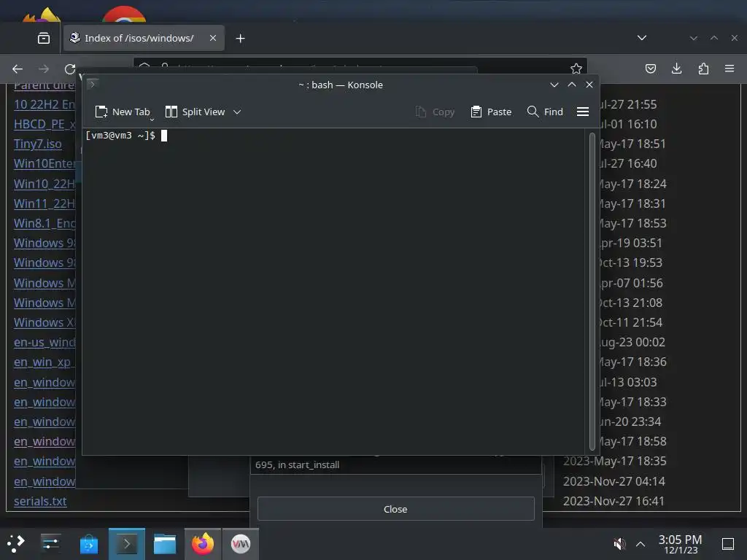
Task: Open the en_win_xp link in the listing
Action: 44,362
